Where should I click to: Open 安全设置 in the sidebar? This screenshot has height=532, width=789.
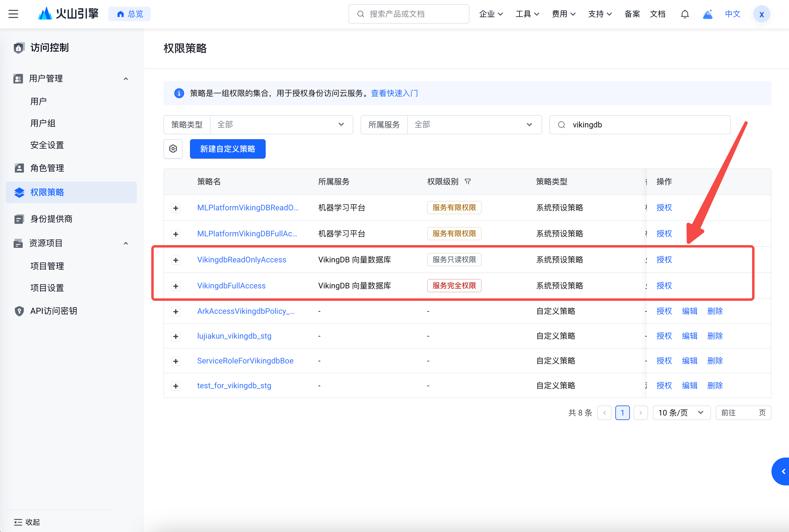47,145
